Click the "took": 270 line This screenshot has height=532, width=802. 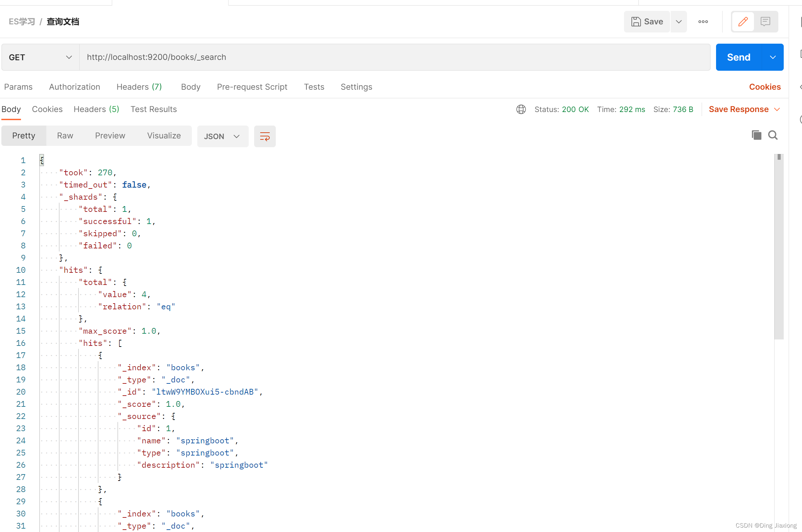(88, 173)
